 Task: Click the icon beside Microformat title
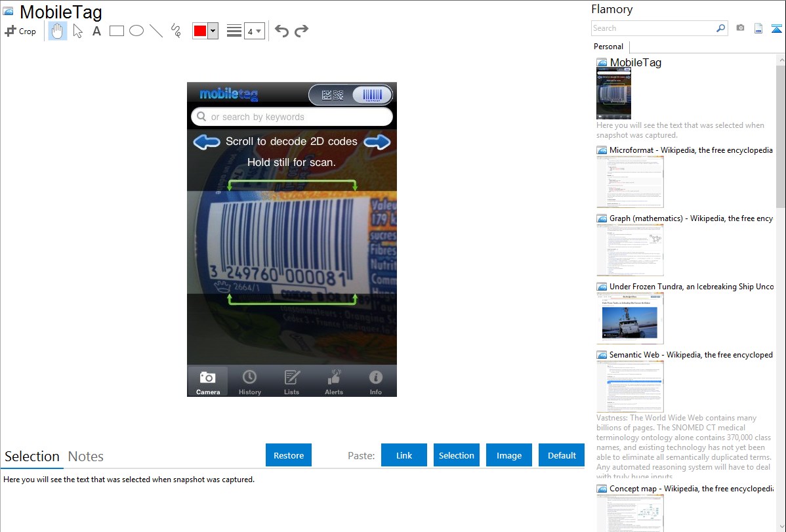602,150
